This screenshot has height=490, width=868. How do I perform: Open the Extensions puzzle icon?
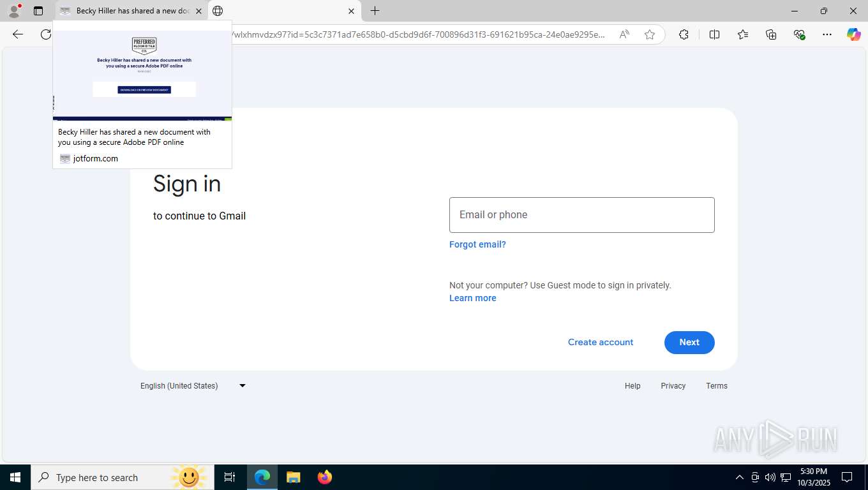pos(684,34)
